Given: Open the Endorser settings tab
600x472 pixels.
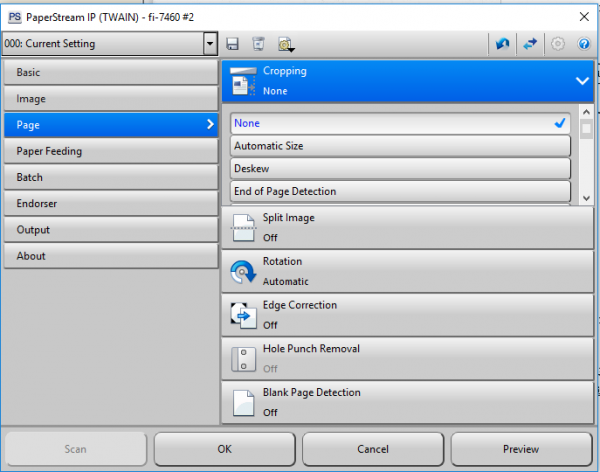Looking at the screenshot, I should click(x=109, y=203).
